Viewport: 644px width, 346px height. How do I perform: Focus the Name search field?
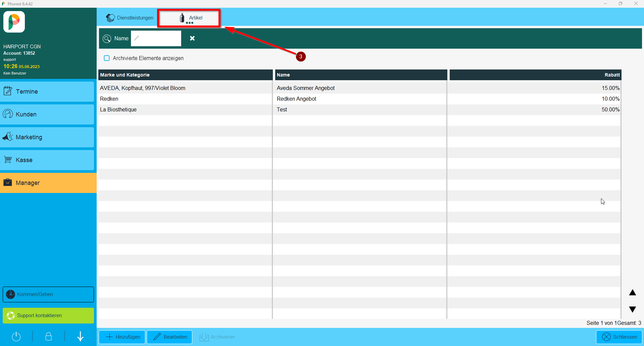(x=156, y=38)
